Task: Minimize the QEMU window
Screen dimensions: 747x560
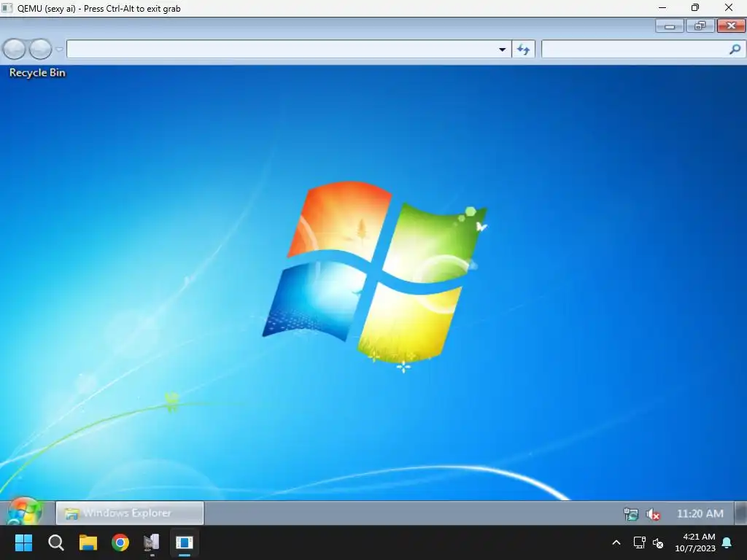Action: pyautogui.click(x=662, y=7)
